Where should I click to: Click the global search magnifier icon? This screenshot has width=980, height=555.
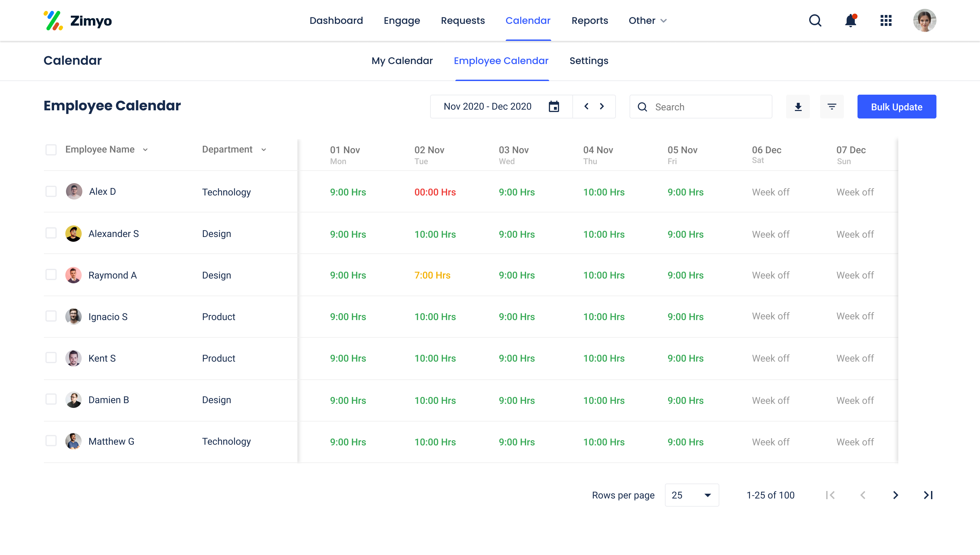[x=815, y=20]
